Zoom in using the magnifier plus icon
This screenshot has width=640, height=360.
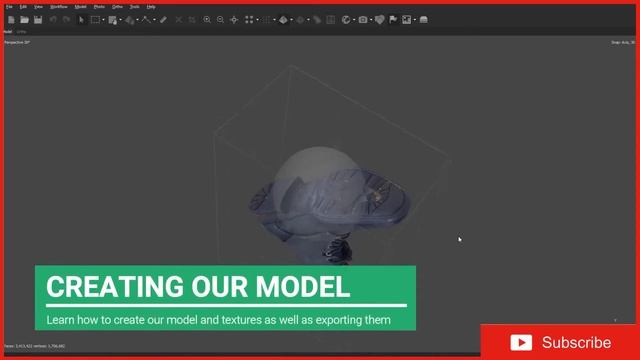(207, 20)
